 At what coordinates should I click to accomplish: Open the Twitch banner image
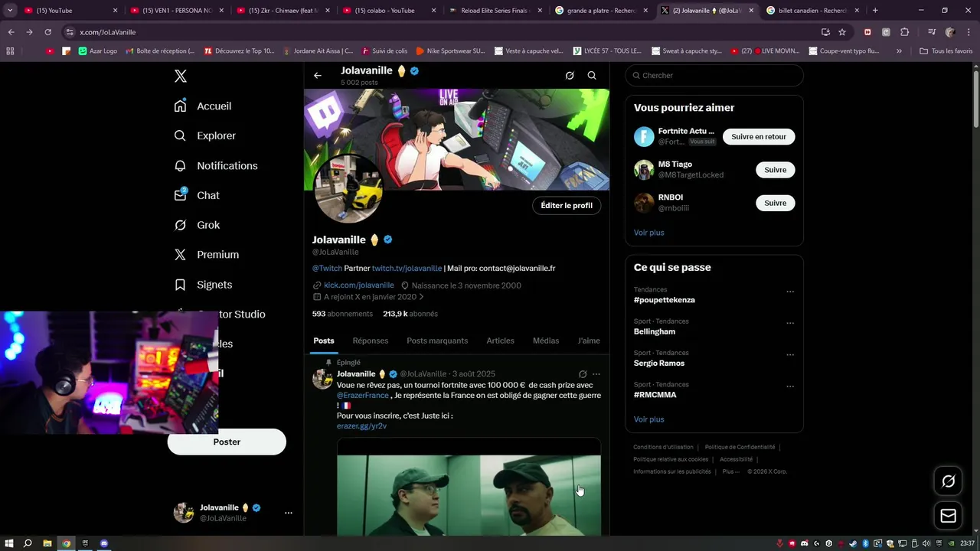pyautogui.click(x=456, y=139)
